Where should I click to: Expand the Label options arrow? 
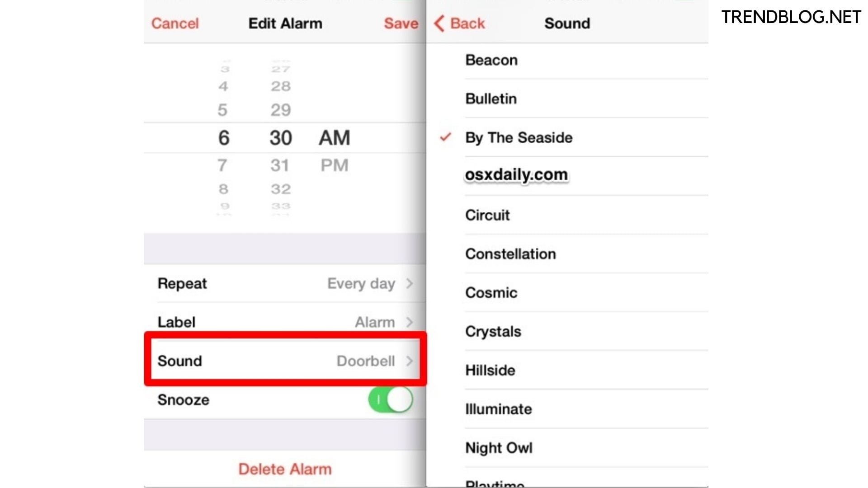[412, 322]
